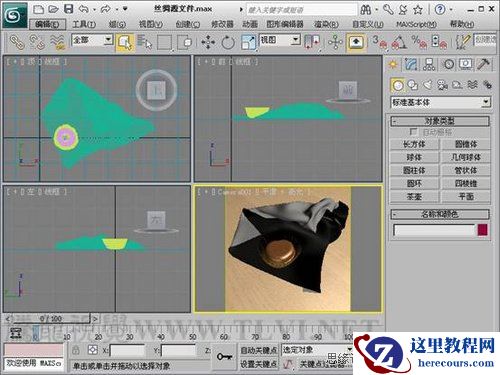Toggle Keyboard Shortcut Override button

point(356,42)
